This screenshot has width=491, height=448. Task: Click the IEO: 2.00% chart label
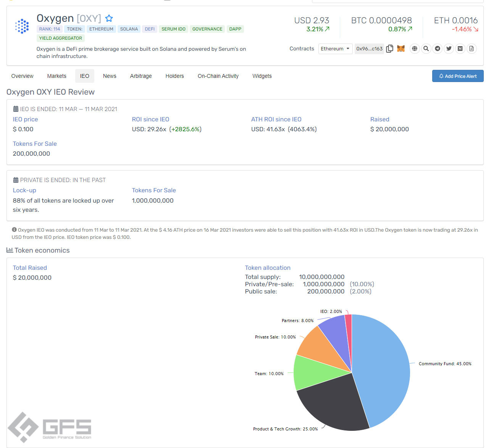point(331,311)
